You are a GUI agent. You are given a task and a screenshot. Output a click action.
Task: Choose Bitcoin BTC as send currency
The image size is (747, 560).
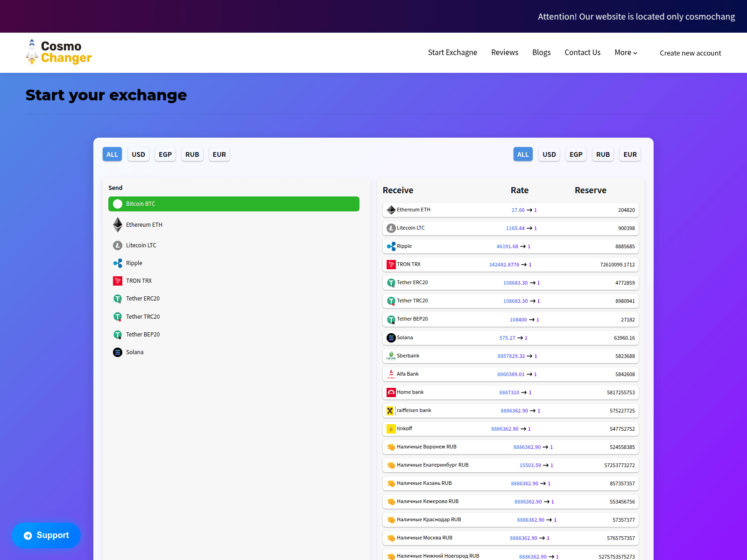pos(234,204)
